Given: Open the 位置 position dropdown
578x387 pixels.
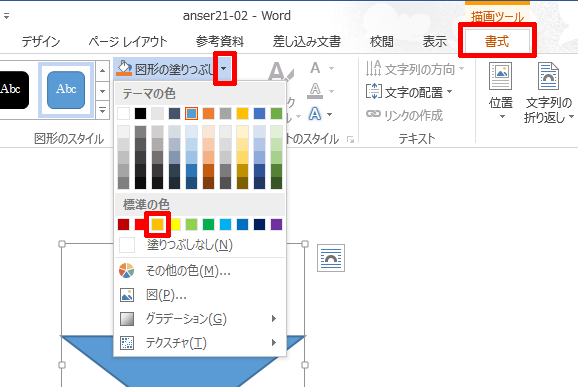Looking at the screenshot, I should pos(501,92).
